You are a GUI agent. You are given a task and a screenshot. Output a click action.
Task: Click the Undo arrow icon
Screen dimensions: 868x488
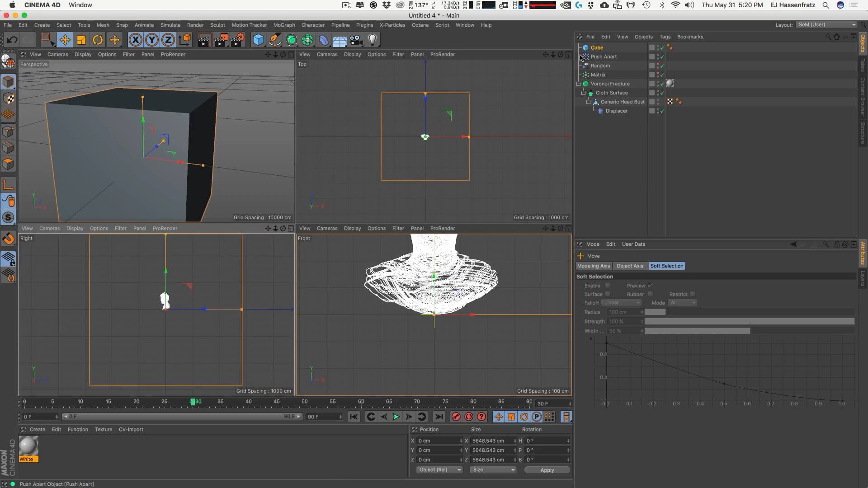[x=12, y=40]
